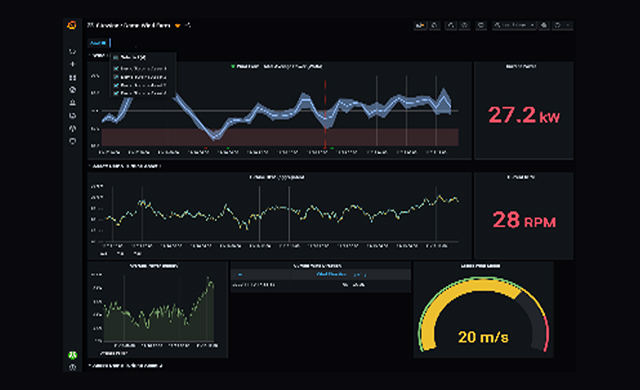Open Alerting bell icon in sidebar
Viewport: 640px width, 390px height.
coord(73,102)
